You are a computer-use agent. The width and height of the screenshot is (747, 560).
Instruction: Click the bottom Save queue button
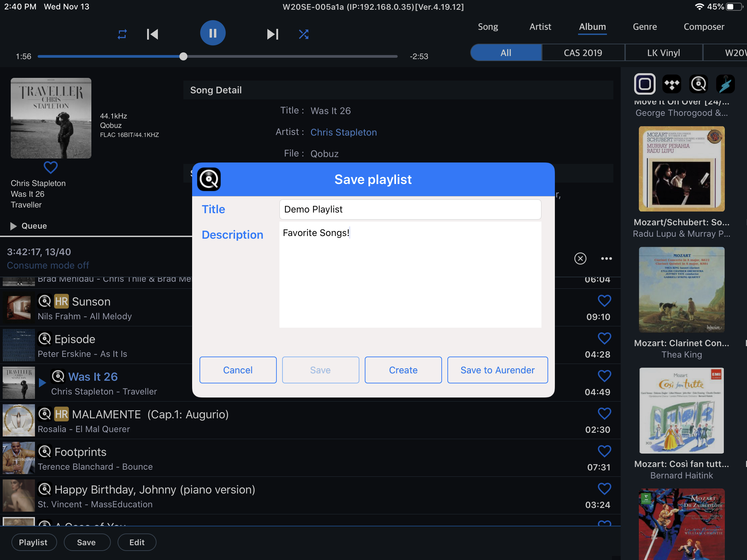[x=87, y=543]
